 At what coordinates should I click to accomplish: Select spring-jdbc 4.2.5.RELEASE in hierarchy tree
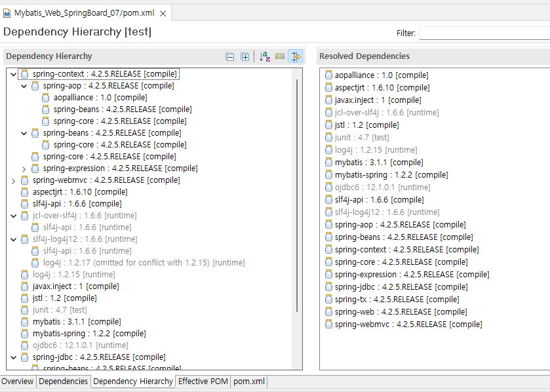pos(99,357)
